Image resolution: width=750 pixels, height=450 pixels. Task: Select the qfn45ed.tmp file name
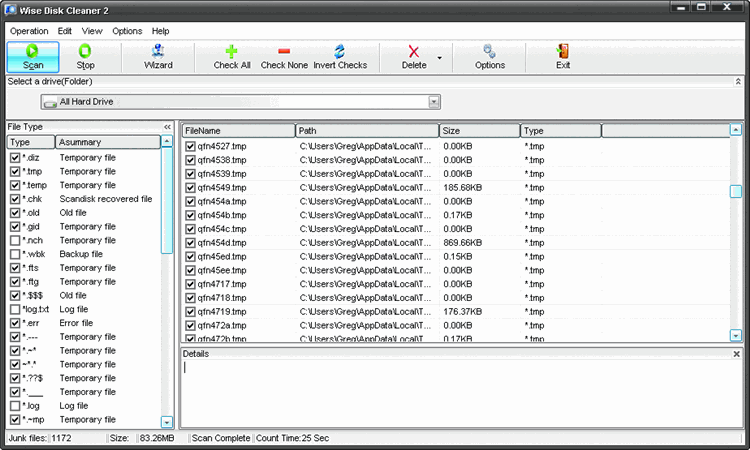coord(222,257)
